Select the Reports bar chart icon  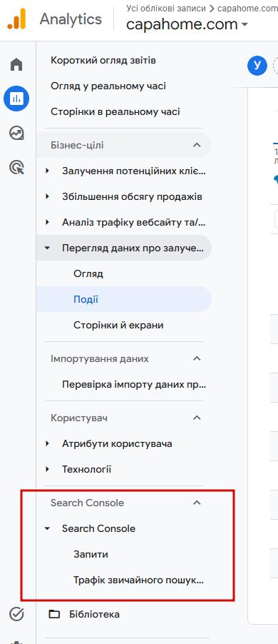click(16, 98)
